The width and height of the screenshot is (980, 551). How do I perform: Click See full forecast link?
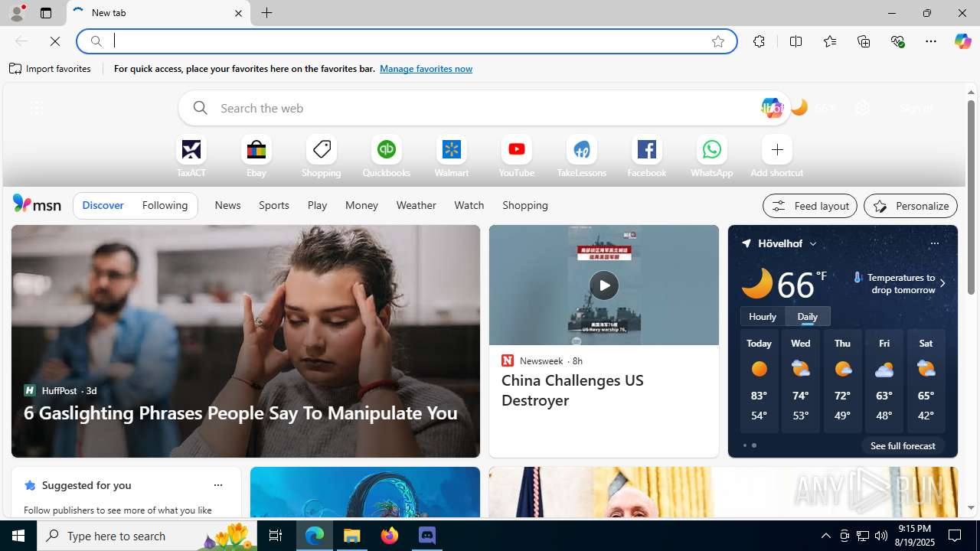point(903,445)
